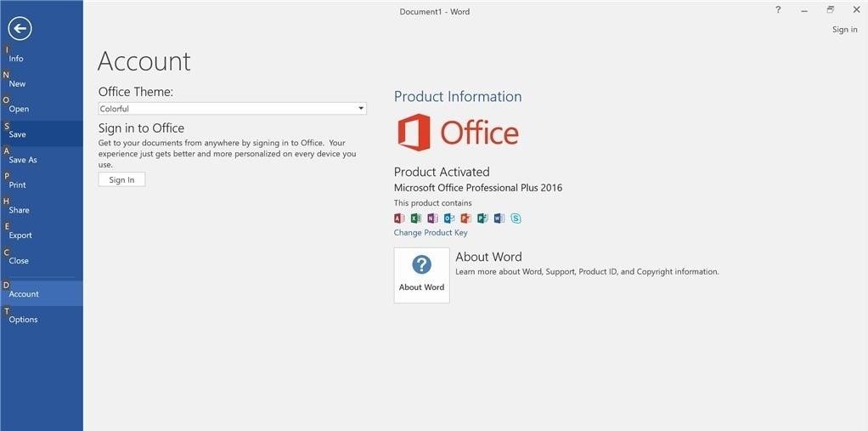Click the Sign In button under Sign in to Office
This screenshot has height=431, width=868.
click(x=121, y=179)
